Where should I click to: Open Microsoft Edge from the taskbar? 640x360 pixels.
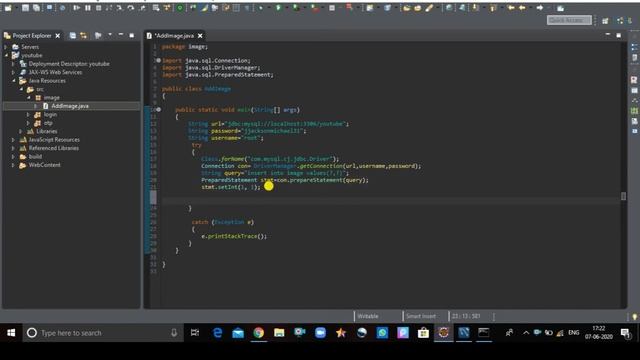pyautogui.click(x=218, y=333)
